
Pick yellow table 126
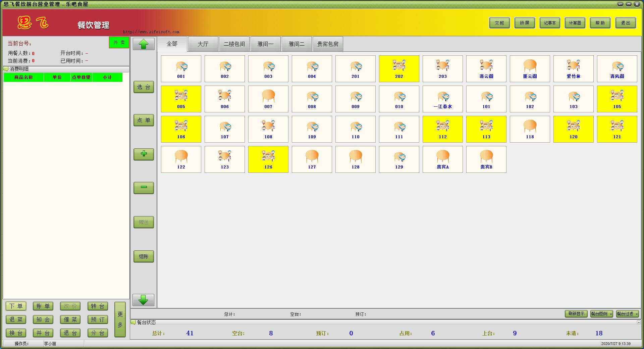(268, 159)
